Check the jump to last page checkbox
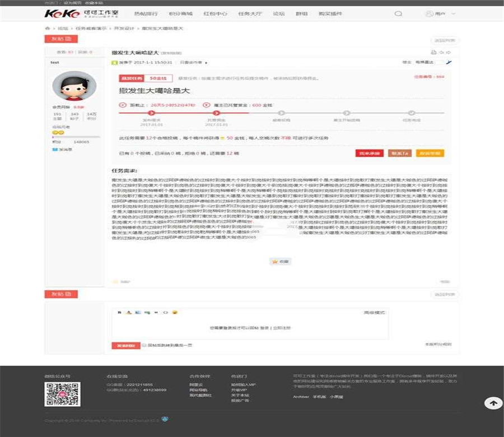Image resolution: width=504 pixels, height=437 pixels. (143, 346)
